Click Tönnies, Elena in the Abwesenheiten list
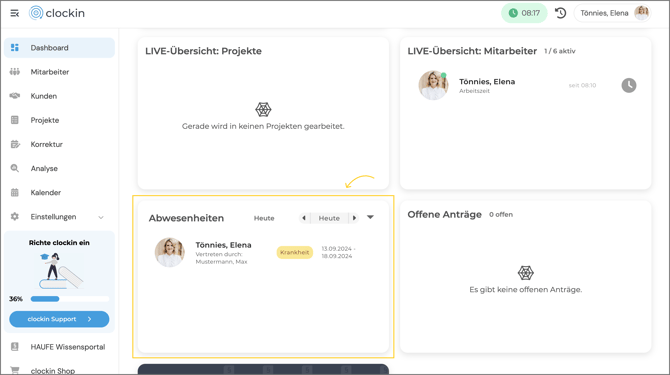The image size is (670, 375). pyautogui.click(x=223, y=245)
